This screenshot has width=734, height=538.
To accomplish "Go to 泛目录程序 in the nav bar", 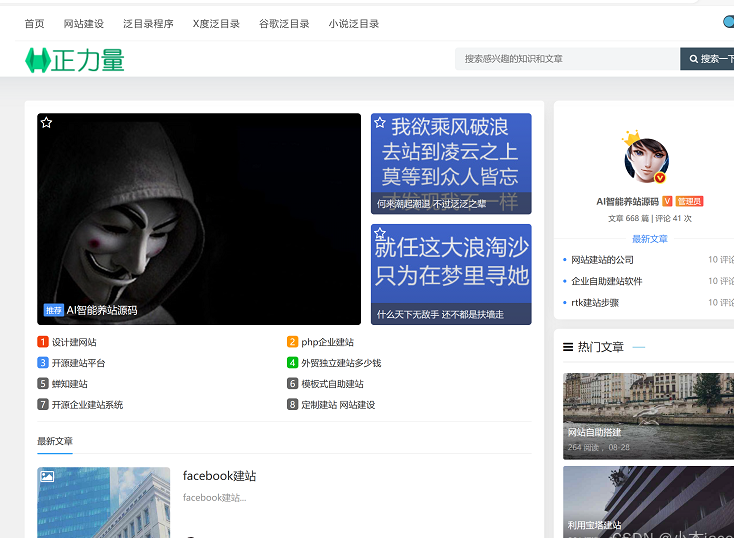I will click(148, 24).
